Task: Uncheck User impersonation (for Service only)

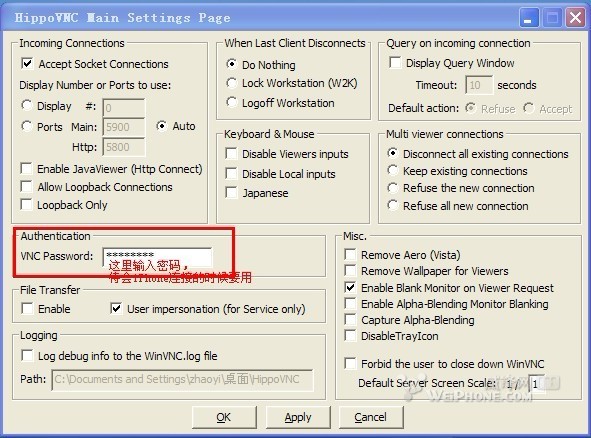Action: [x=116, y=308]
